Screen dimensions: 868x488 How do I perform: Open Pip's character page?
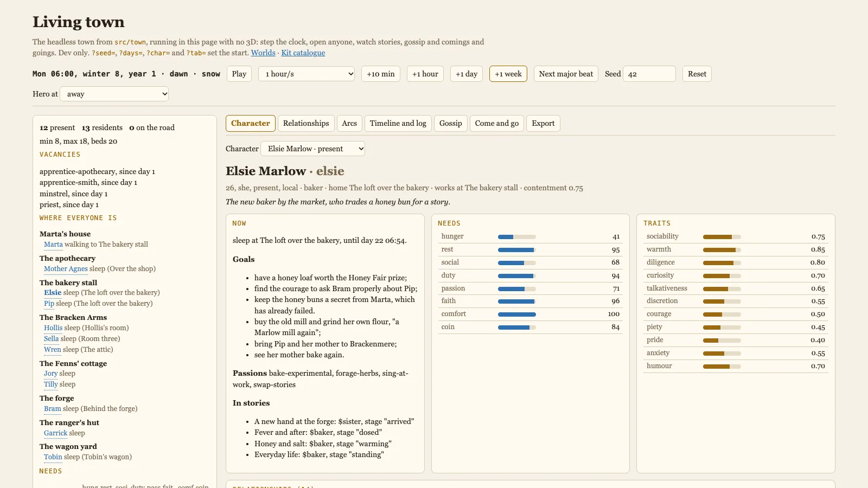pyautogui.click(x=49, y=304)
